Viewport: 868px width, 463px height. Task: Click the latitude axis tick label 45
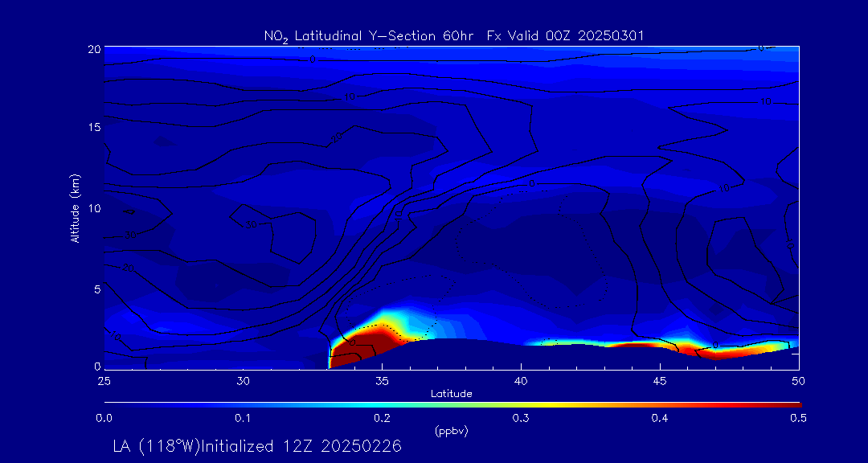[x=661, y=380]
